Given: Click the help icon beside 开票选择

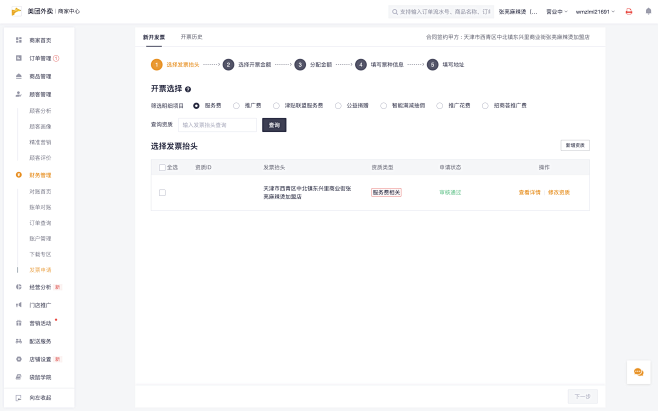Looking at the screenshot, I should click(188, 89).
